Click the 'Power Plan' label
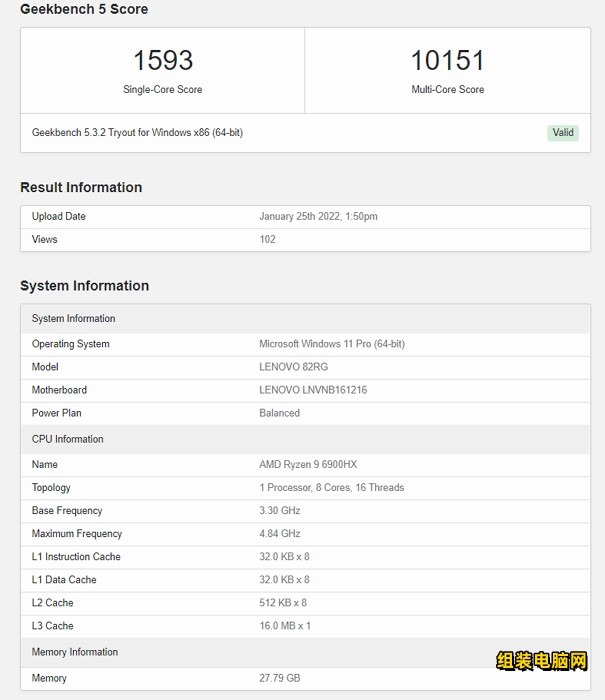This screenshot has height=700, width=605. tap(57, 413)
